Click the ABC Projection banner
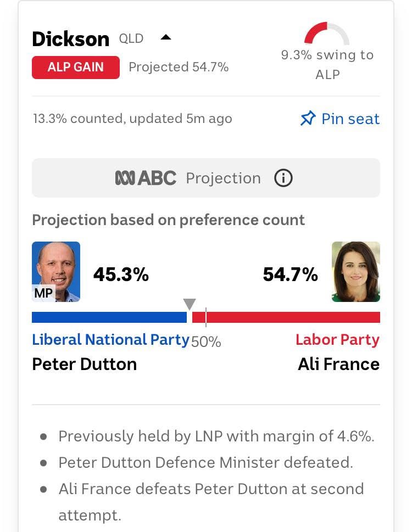 206,178
